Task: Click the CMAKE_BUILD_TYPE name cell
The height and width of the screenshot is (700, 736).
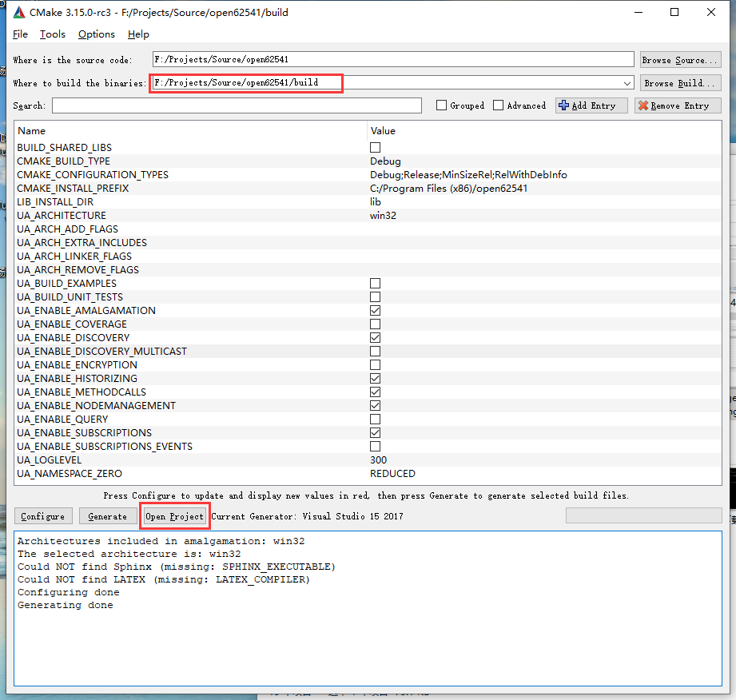Action: pos(63,161)
